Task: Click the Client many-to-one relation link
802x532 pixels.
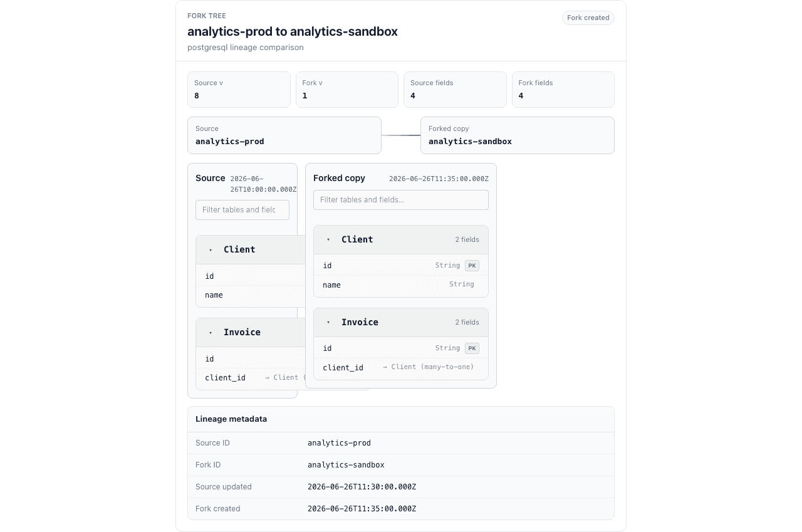Action: tap(429, 367)
